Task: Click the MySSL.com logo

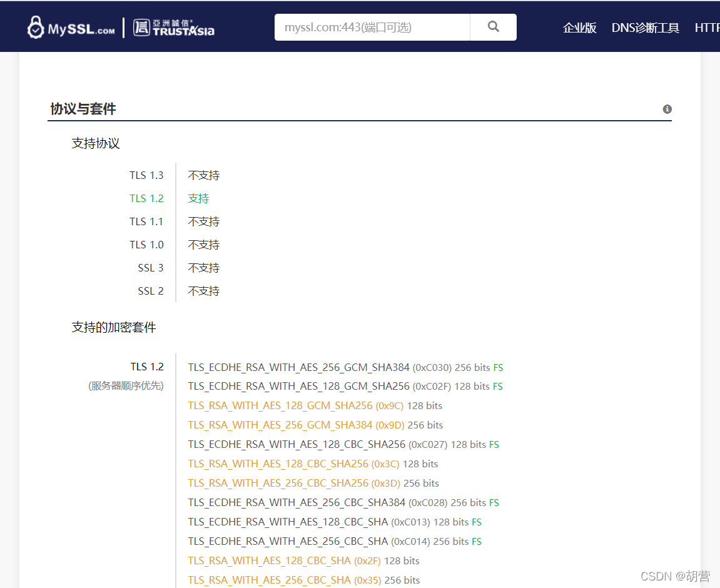Action: [71, 28]
